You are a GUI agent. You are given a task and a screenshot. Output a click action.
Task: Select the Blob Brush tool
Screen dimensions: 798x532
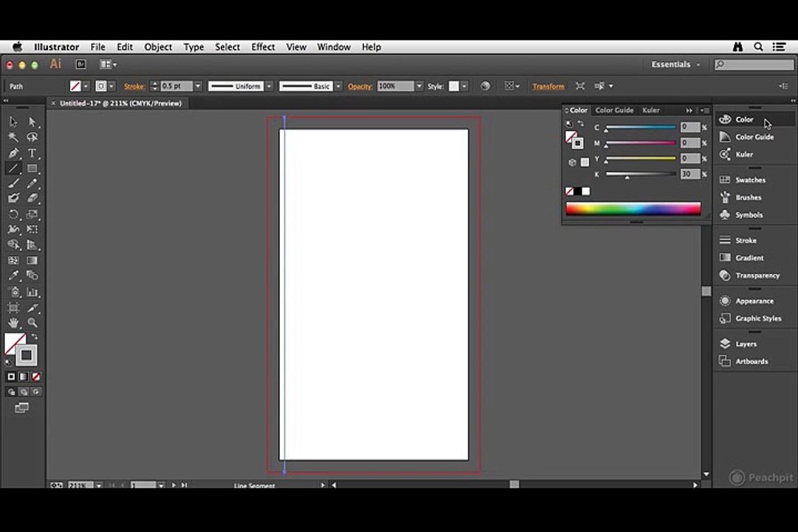(13, 199)
